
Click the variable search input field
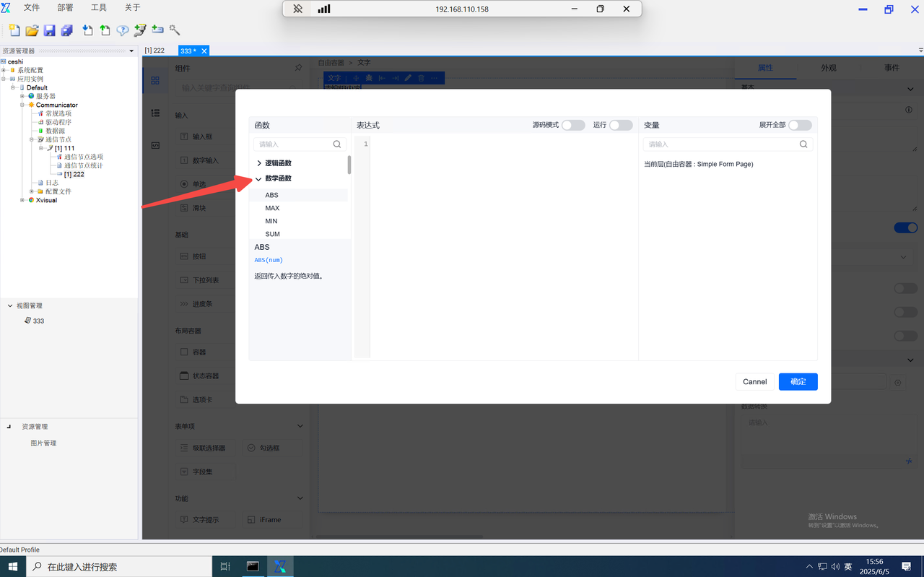click(728, 144)
